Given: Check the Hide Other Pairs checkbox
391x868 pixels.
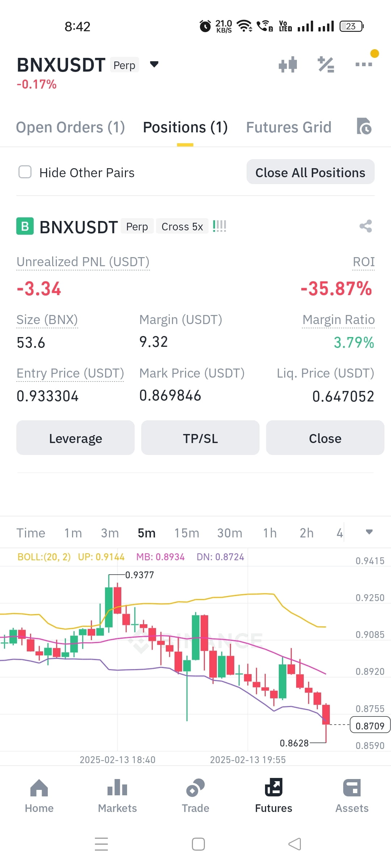Looking at the screenshot, I should [x=25, y=172].
